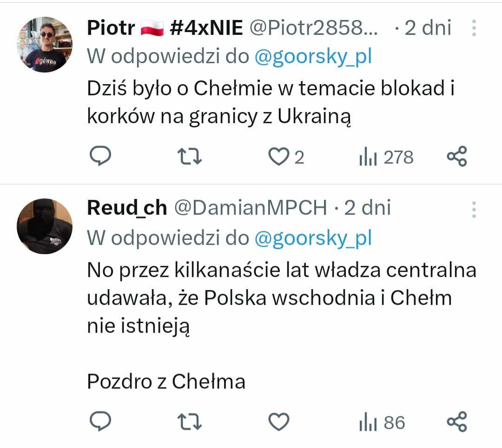Like Piotr's tweet with 2 likes
Image resolution: width=502 pixels, height=448 pixels.
pyautogui.click(x=279, y=157)
